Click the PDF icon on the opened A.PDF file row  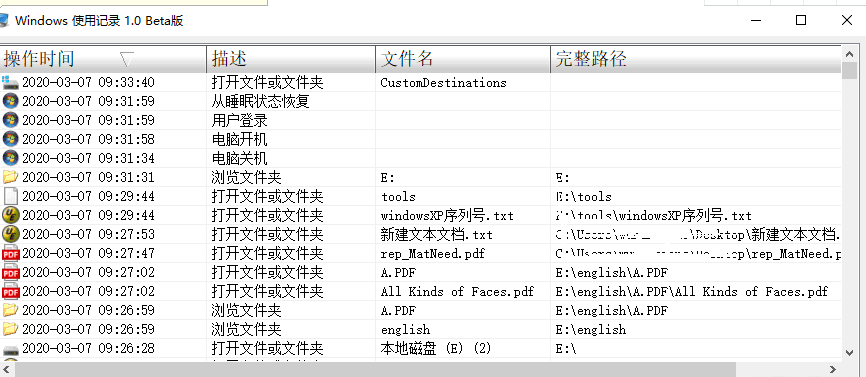[x=10, y=272]
